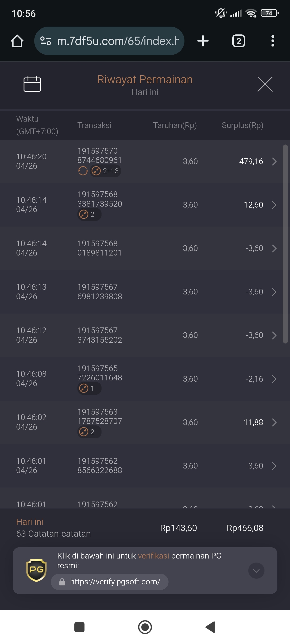Tap Android recent apps square button
Viewport: 290px width, 644px height.
pos(79,627)
